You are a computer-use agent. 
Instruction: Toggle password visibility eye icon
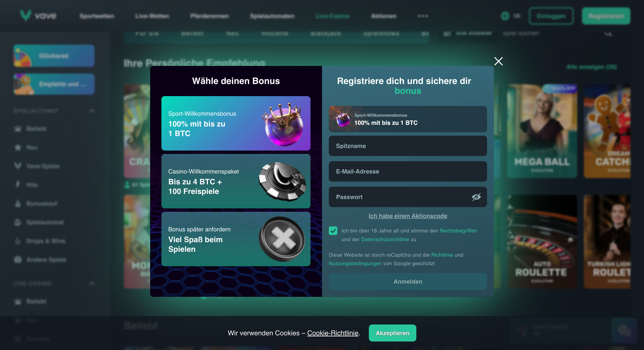[x=476, y=197]
